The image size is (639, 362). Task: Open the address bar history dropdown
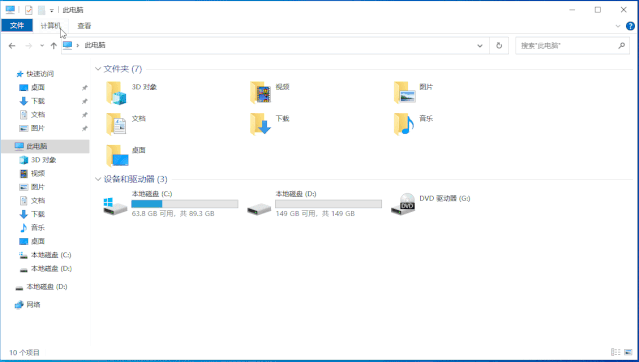[480, 46]
